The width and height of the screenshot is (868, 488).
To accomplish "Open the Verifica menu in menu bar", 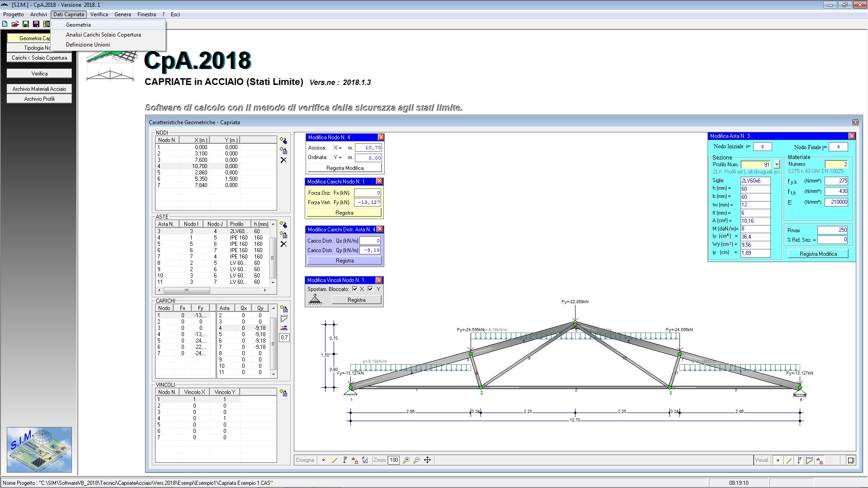I will (x=99, y=14).
